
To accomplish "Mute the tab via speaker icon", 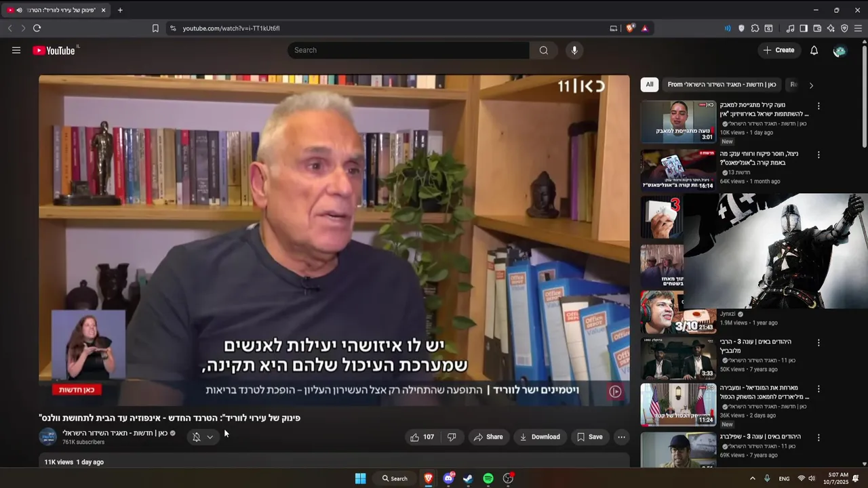I will pos(19,10).
